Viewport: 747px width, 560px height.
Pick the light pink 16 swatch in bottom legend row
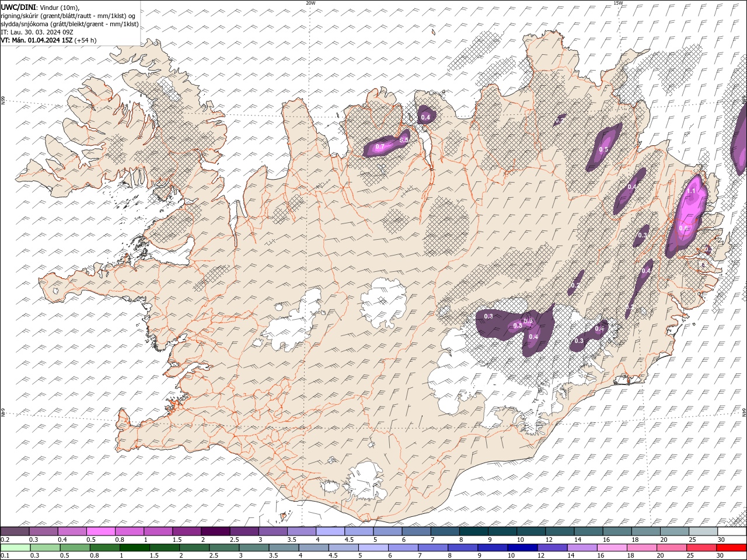612,547
